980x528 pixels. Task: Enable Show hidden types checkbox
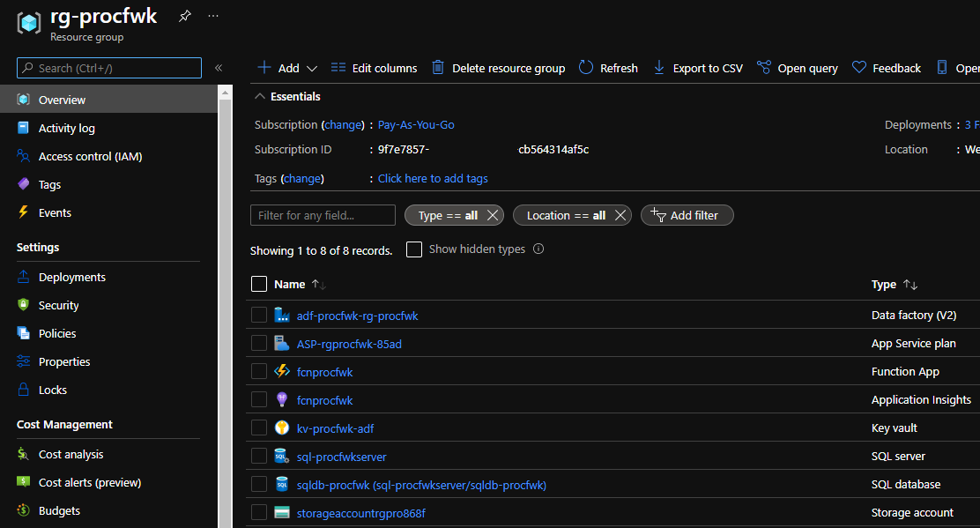(413, 249)
